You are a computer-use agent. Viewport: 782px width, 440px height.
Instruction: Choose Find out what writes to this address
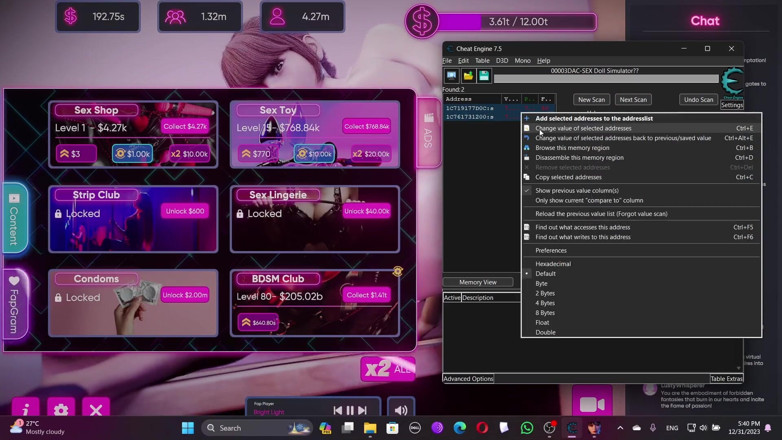[x=641, y=237]
